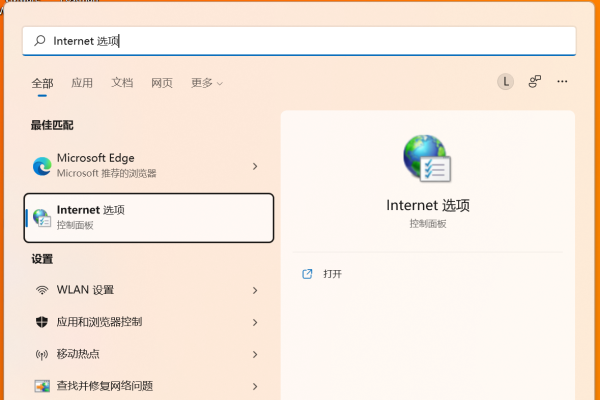This screenshot has height=400, width=600.
Task: Expand the WLAN 设置 chevron
Action: pos(255,291)
